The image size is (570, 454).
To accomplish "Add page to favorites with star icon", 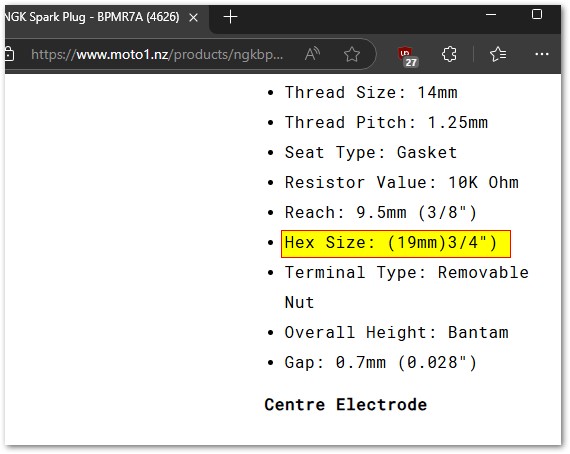I will [x=352, y=55].
